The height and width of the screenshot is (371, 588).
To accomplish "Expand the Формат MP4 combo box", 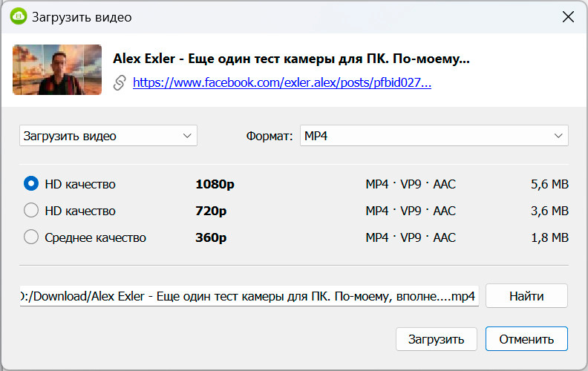I will tap(434, 136).
